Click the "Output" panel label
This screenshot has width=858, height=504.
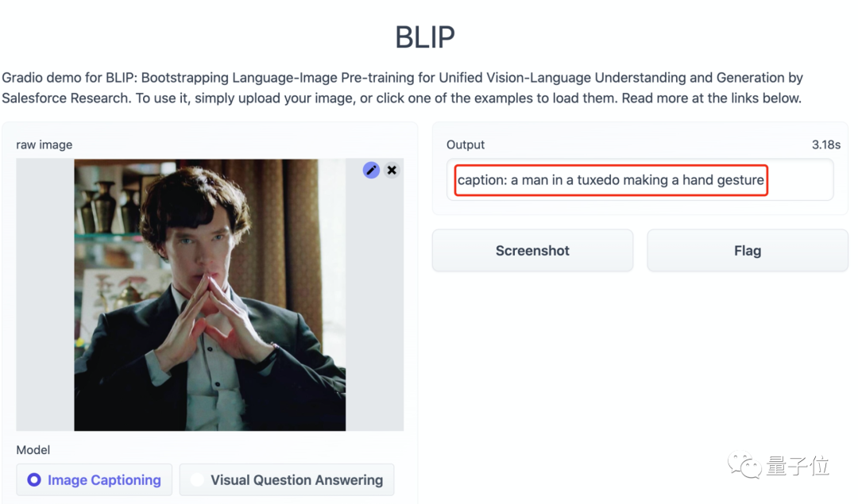[x=466, y=144]
